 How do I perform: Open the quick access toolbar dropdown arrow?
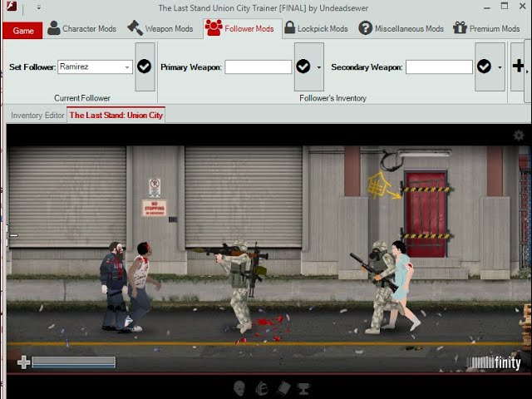tap(39, 7)
